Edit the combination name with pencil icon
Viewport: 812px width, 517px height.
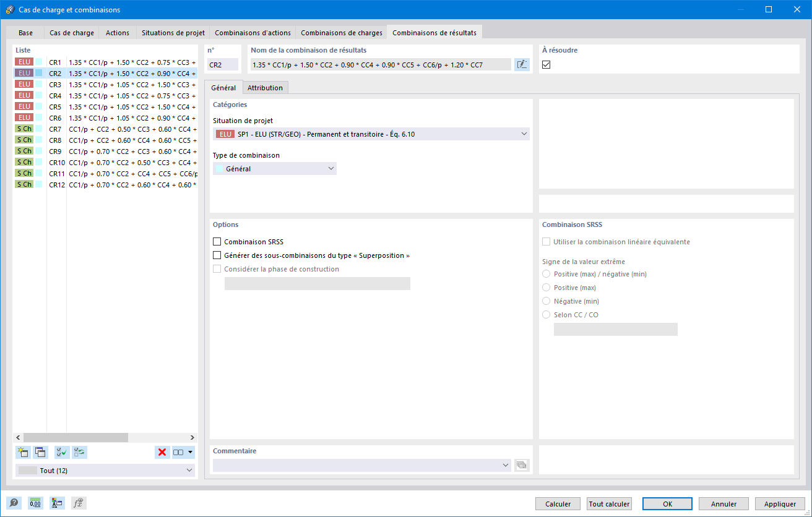pos(522,64)
